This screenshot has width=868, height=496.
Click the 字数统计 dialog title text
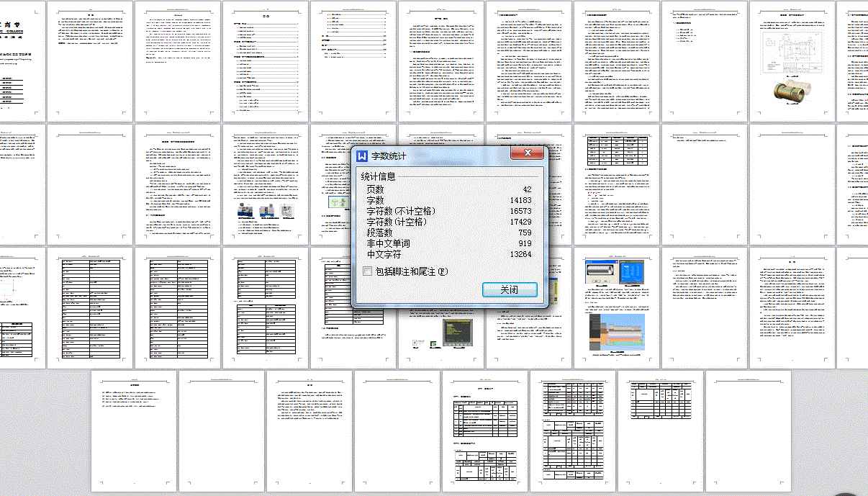click(389, 155)
